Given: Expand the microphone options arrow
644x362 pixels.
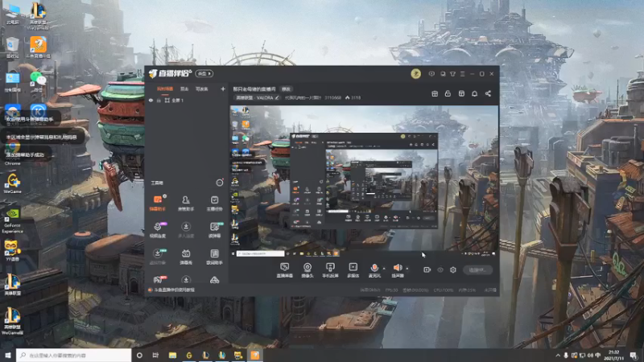Looking at the screenshot, I should point(384,269).
